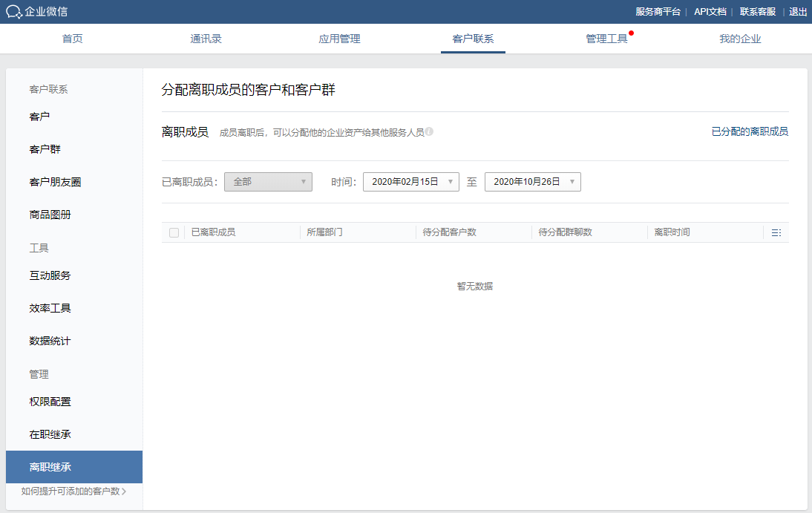This screenshot has width=812, height=513.
Task: Click the 企业微信 logo icon
Action: coord(14,12)
